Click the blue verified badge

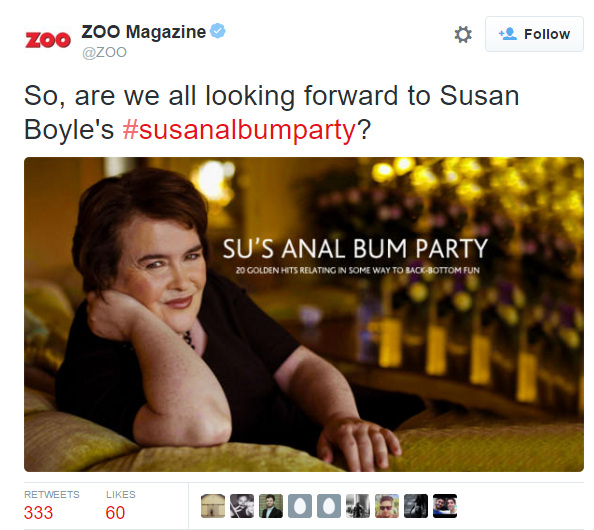[x=218, y=31]
